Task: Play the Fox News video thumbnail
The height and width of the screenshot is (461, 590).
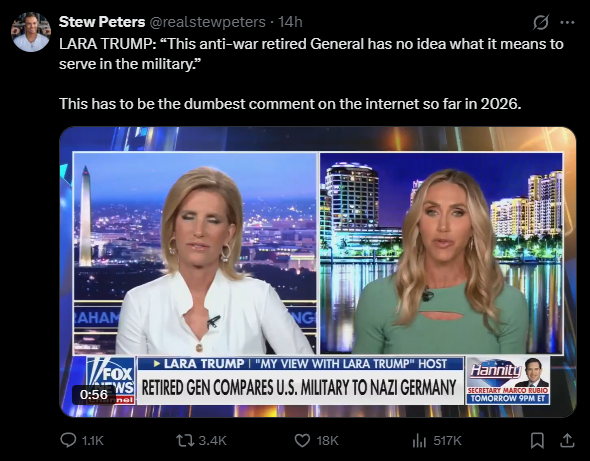Action: click(318, 272)
